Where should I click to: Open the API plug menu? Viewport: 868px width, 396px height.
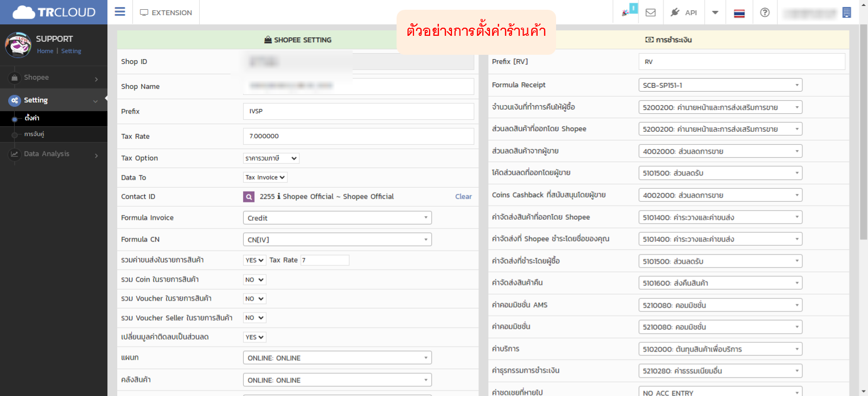684,12
